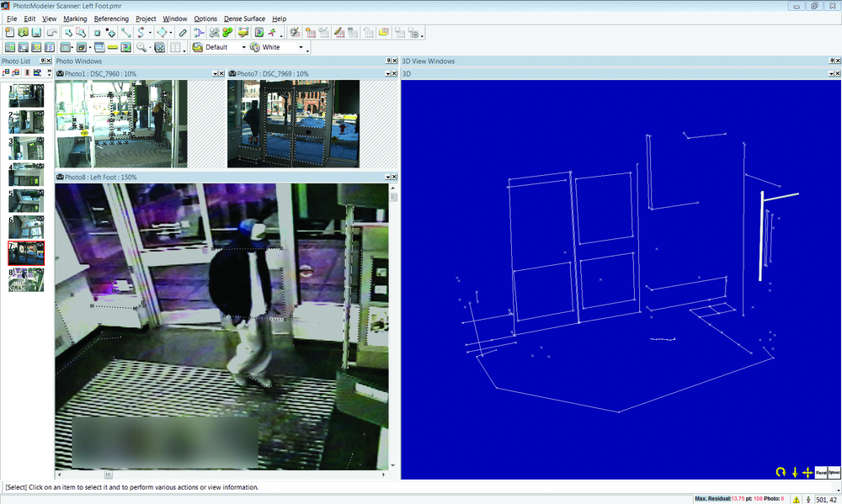Select photo thumbnail 3 in Photo List
842x504 pixels.
point(26,148)
